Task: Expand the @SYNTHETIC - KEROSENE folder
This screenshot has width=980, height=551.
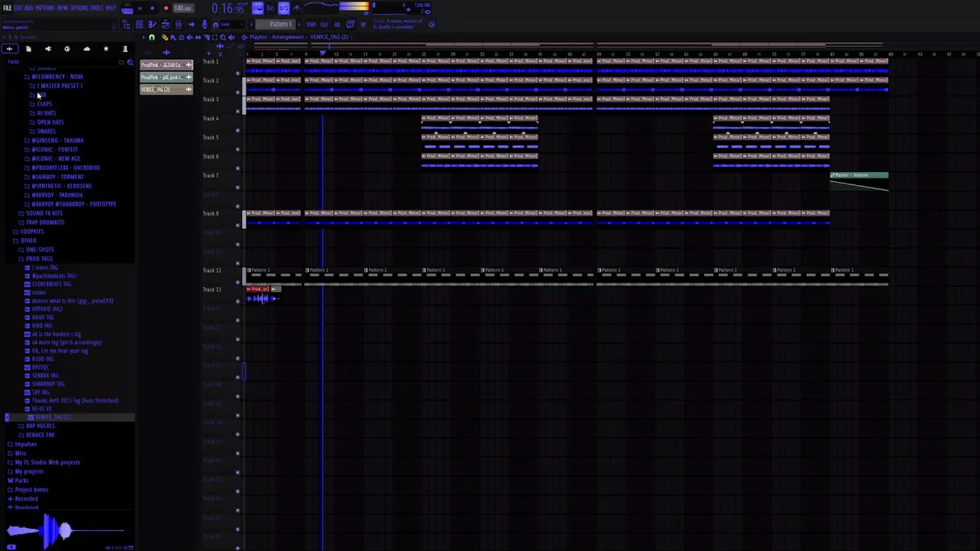Action: pyautogui.click(x=57, y=186)
